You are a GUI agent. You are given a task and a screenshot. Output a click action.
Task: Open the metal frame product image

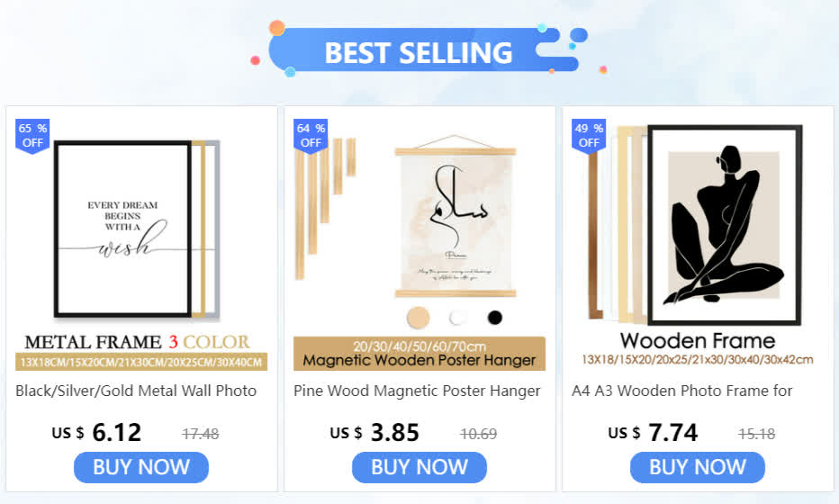click(141, 245)
